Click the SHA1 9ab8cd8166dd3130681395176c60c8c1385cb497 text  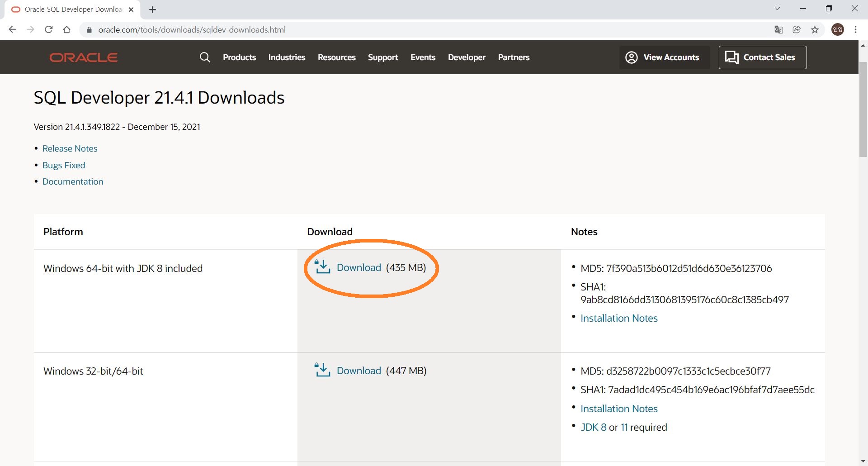684,293
